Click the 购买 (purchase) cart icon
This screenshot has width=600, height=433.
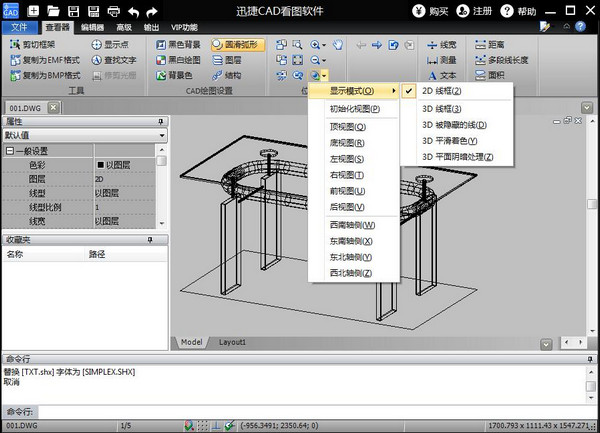click(x=417, y=11)
